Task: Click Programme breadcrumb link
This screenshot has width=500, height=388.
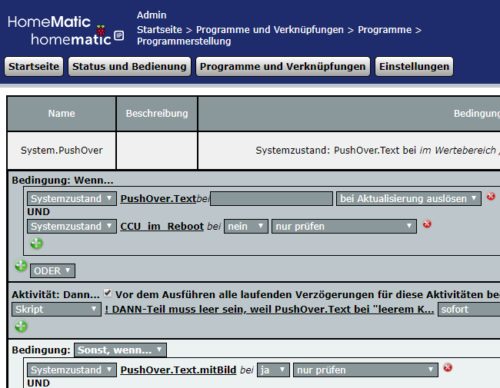Action: tap(385, 30)
